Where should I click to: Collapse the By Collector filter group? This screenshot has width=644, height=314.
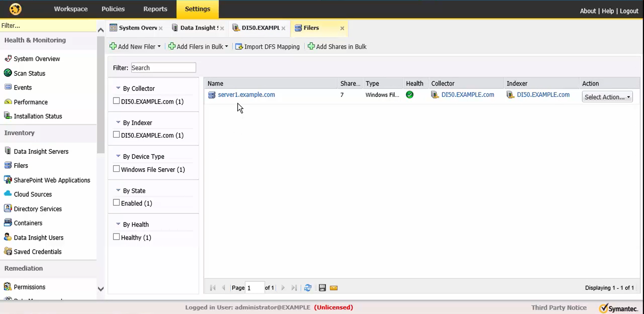[118, 88]
